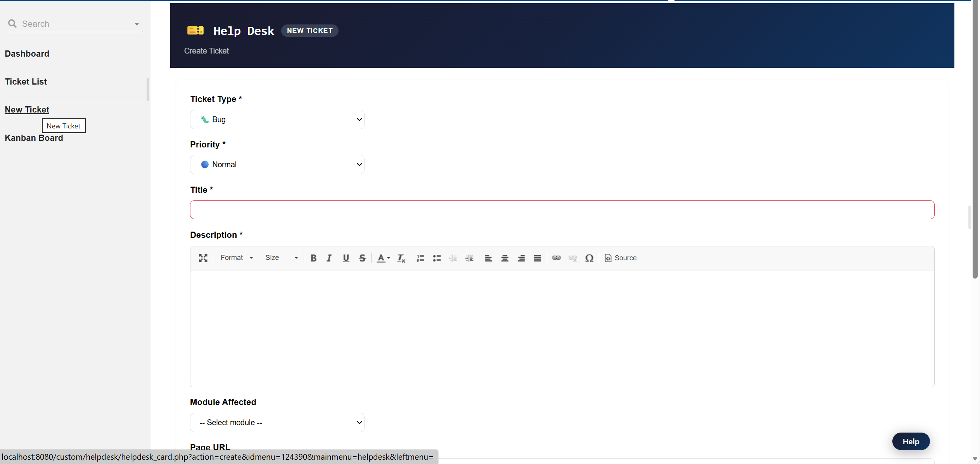Toggle bold formatting in editor
Image resolution: width=980 pixels, height=464 pixels.
[x=313, y=258]
